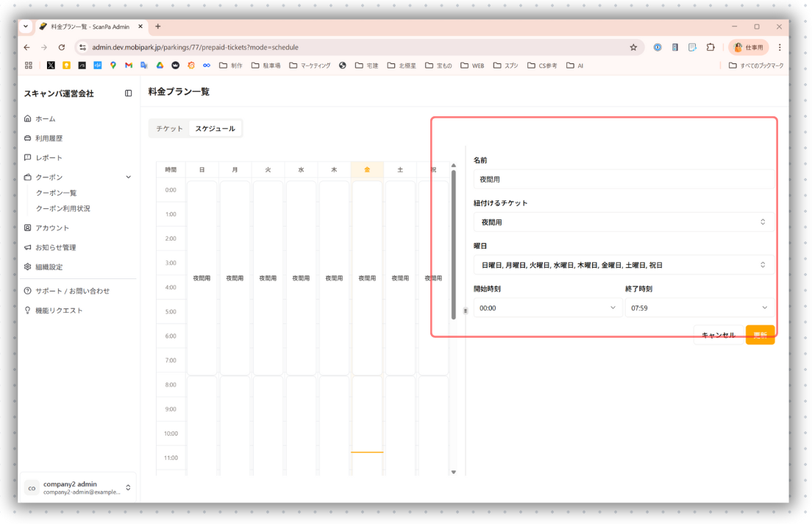812x524 pixels.
Task: Reload the page in browser
Action: 62,47
